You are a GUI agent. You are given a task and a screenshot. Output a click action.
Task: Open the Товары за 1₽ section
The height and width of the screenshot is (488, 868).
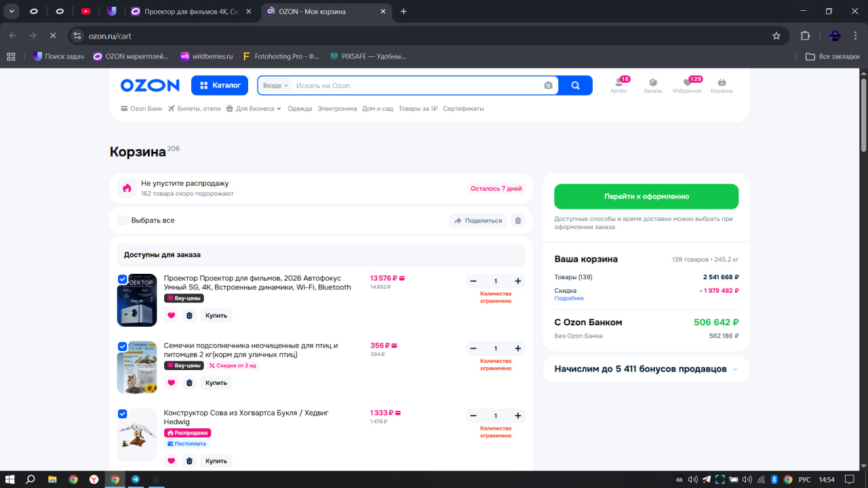coord(418,108)
